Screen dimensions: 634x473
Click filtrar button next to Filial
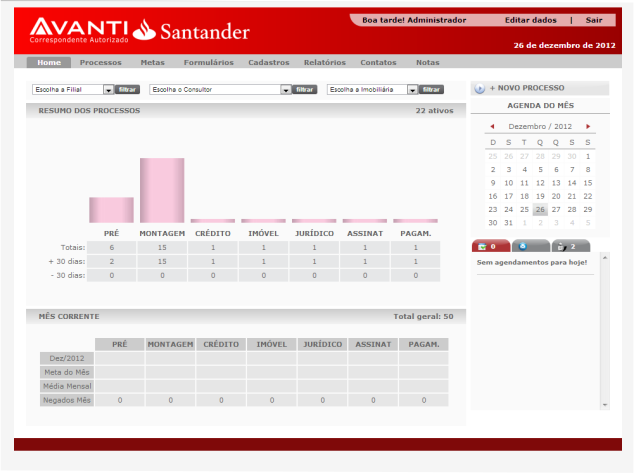pos(127,89)
